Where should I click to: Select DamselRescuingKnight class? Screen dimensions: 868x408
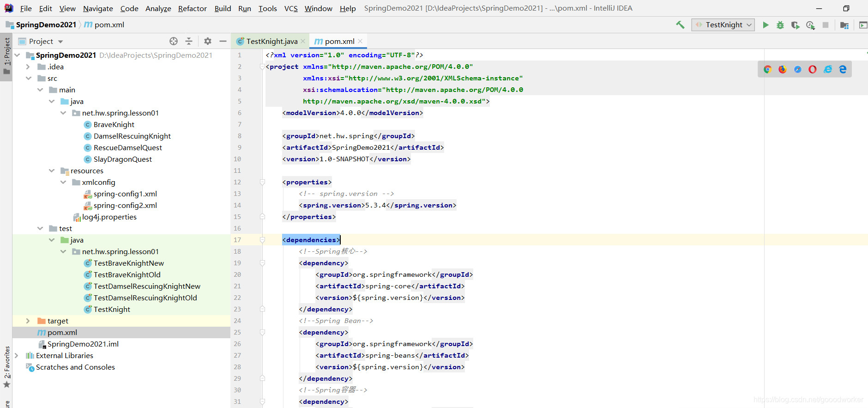(132, 136)
